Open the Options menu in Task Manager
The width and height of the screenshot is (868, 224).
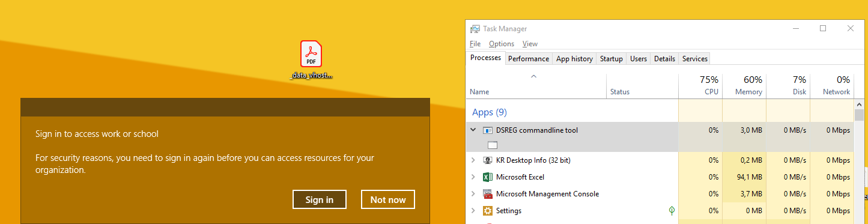coord(502,44)
